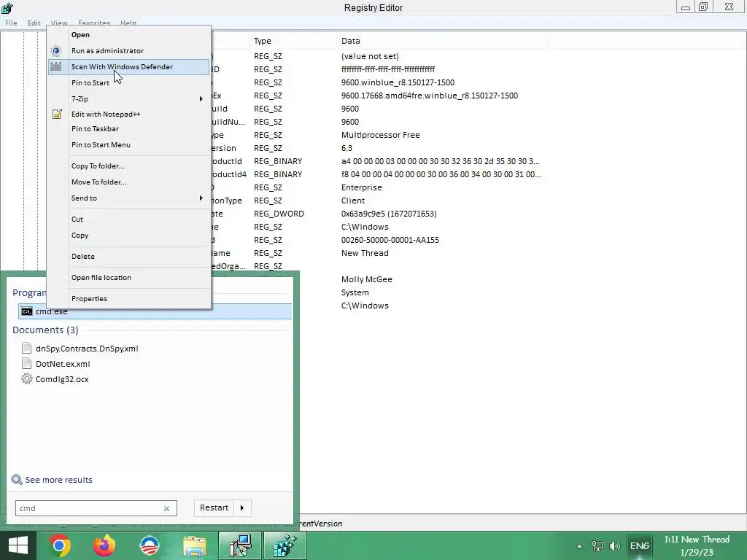Show hidden tray icons arrow
The width and height of the screenshot is (747, 560).
579,546
